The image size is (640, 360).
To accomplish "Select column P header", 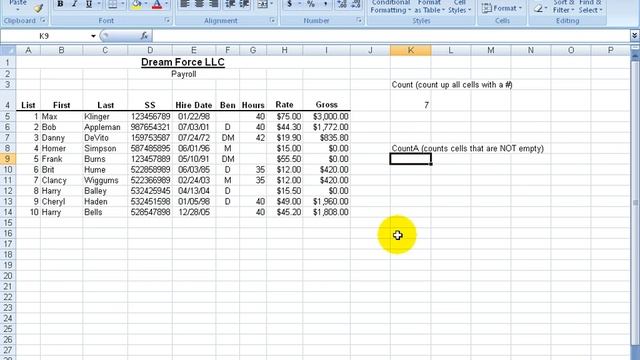I will coord(610,50).
